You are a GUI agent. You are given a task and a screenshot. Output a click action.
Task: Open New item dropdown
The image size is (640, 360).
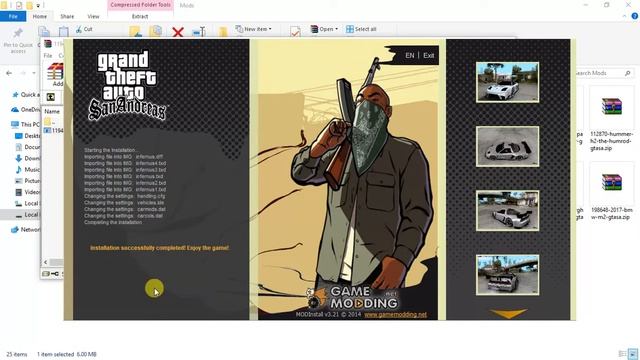253,29
